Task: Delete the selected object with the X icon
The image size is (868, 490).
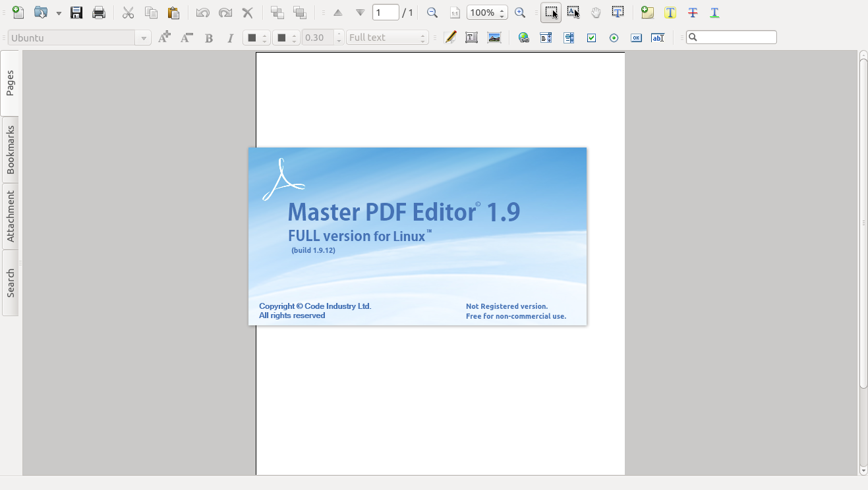Action: click(248, 13)
